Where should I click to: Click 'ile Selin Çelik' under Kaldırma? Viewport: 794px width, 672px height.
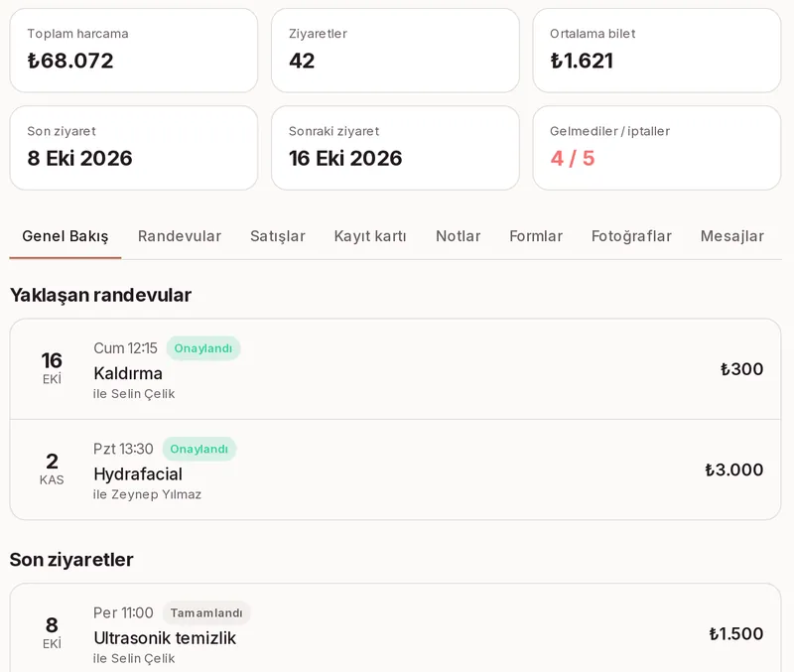pos(134,393)
